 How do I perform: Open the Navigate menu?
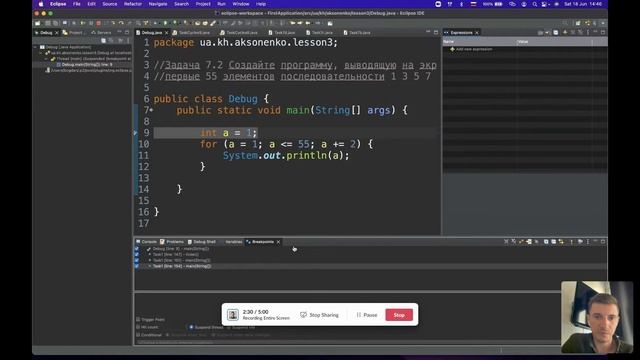158,4
